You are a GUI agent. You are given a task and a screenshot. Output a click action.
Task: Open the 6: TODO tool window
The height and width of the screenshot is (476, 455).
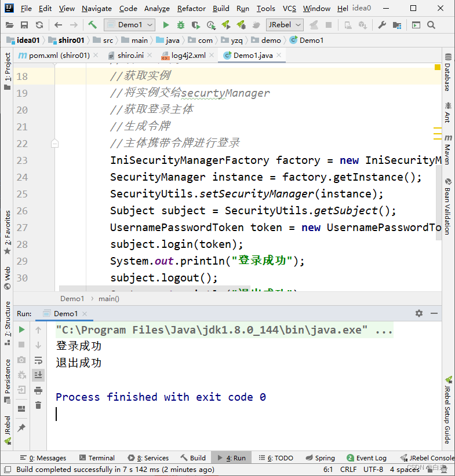coord(276,458)
